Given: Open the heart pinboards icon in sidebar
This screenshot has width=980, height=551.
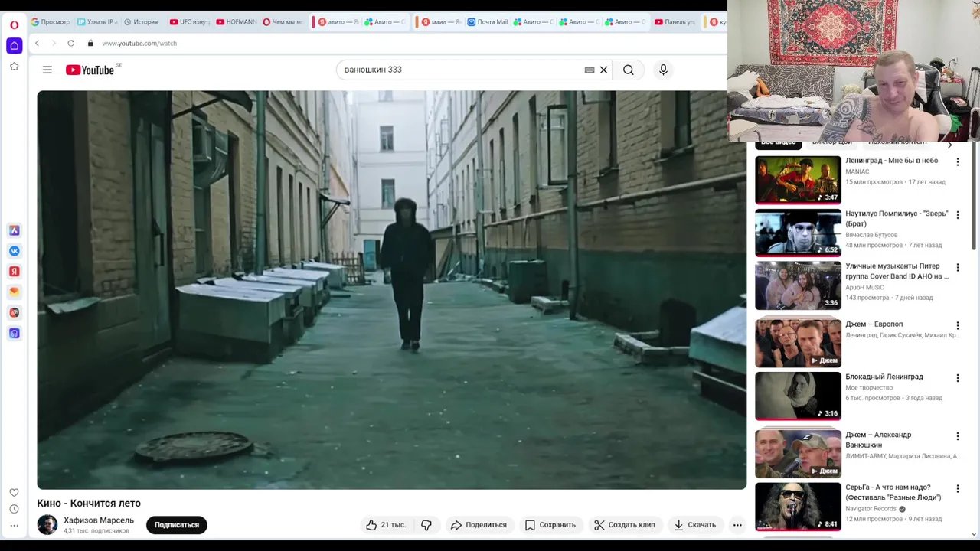Looking at the screenshot, I should [x=14, y=492].
